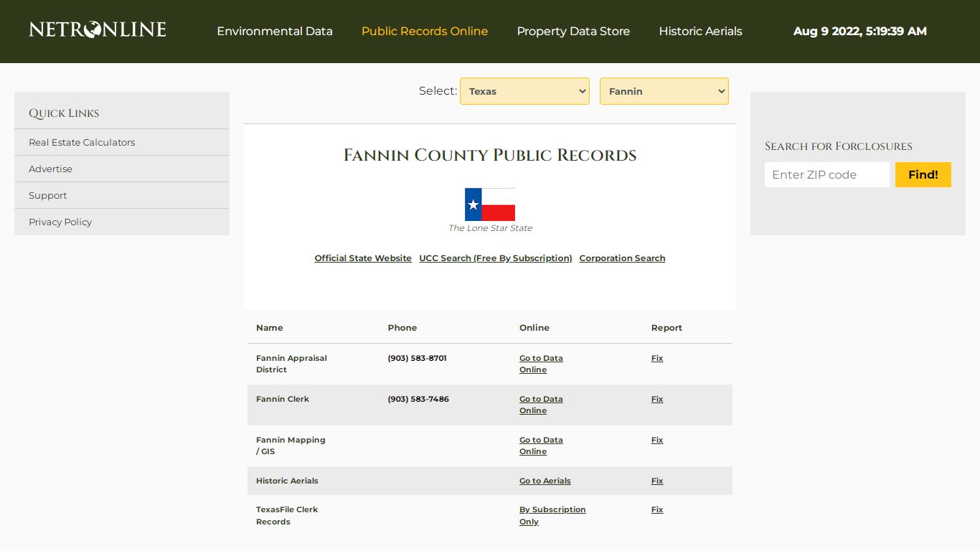Go to Historic Aerials menu item
Viewport: 980px width, 551px height.
tap(700, 32)
